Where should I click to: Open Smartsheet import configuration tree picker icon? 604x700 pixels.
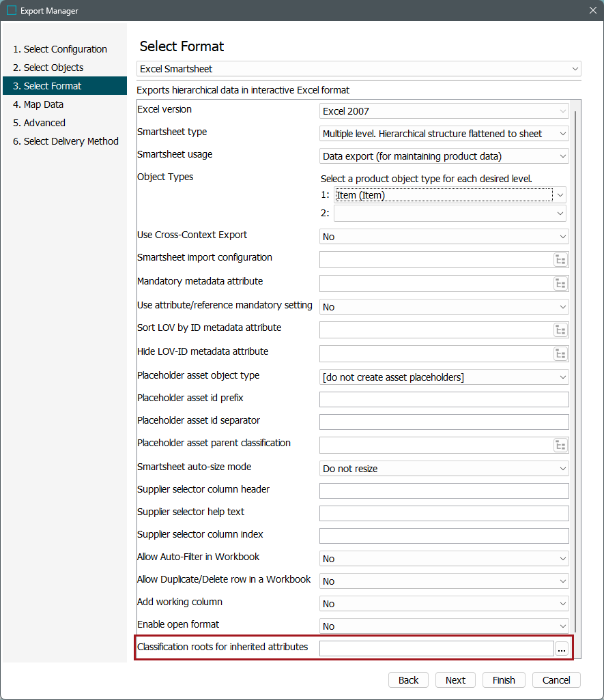coord(560,260)
